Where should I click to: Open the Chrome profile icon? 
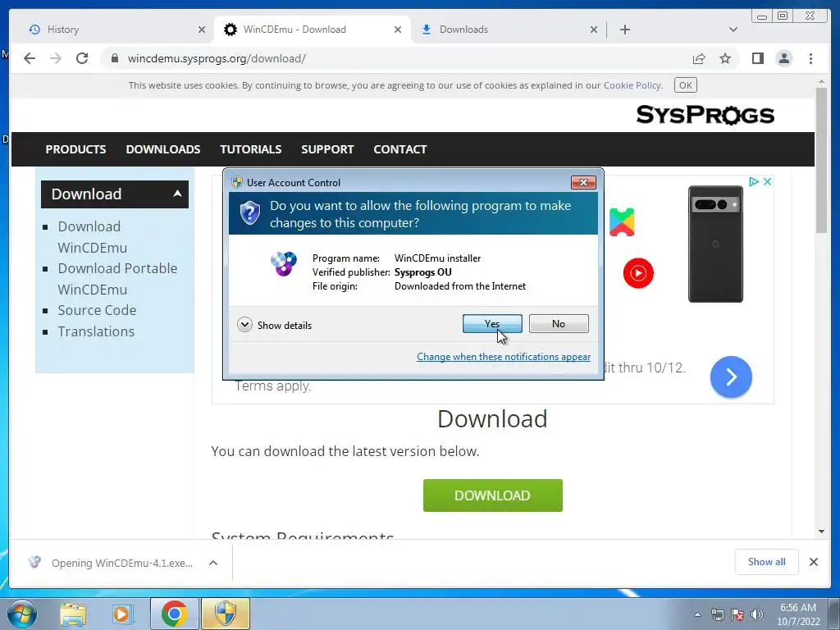coord(783,58)
